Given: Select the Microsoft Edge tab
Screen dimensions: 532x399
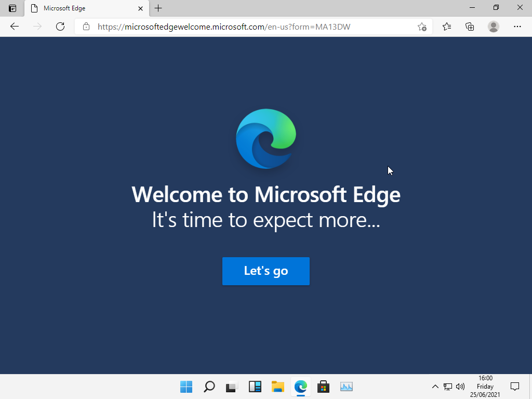Looking at the screenshot, I should tap(78, 8).
